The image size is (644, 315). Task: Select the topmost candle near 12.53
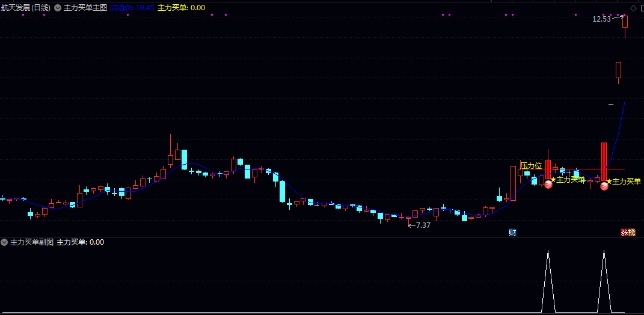coord(625,25)
